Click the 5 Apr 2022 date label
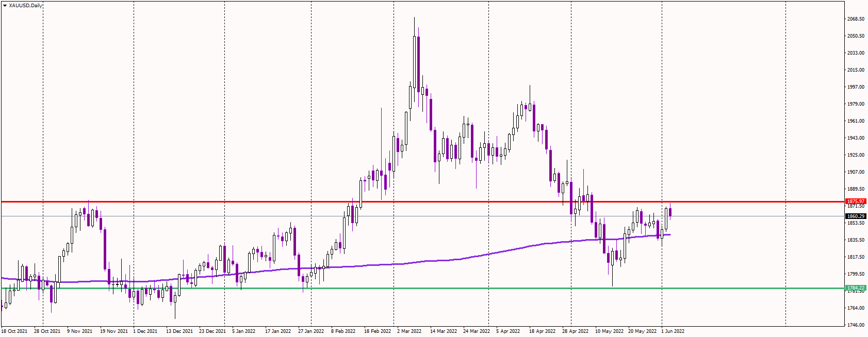The height and width of the screenshot is (337, 868). click(x=508, y=331)
